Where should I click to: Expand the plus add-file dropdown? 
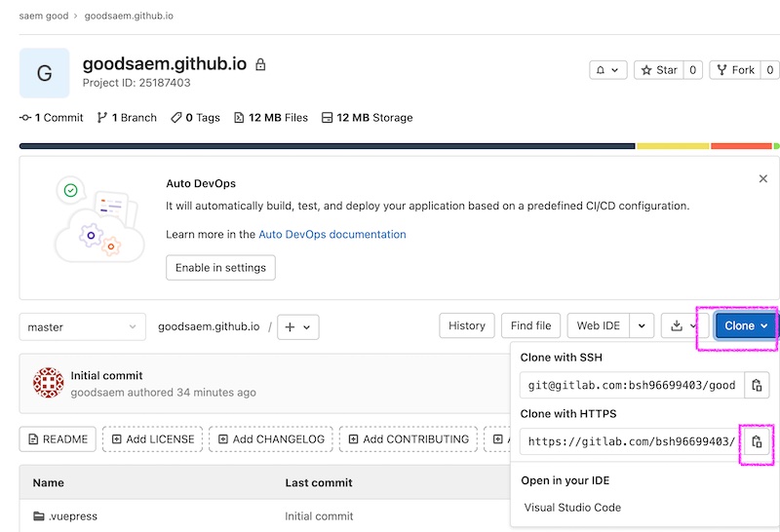pyautogui.click(x=298, y=327)
